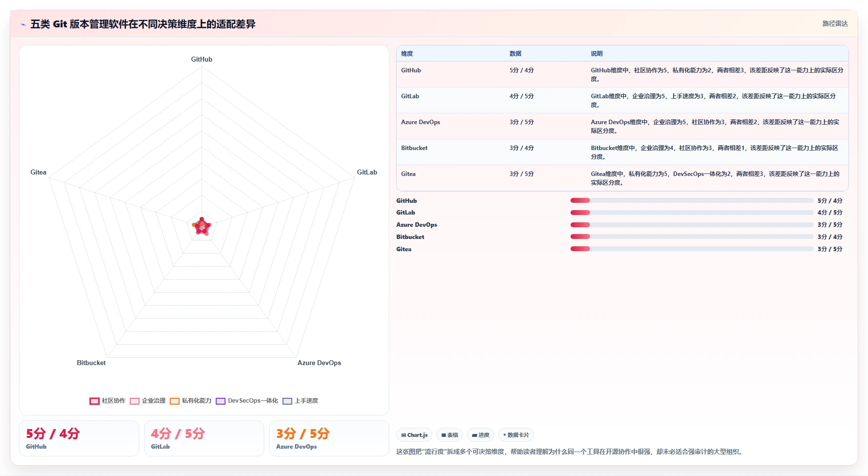
Task: Select the Azure DevOps progress bar
Action: click(692, 225)
